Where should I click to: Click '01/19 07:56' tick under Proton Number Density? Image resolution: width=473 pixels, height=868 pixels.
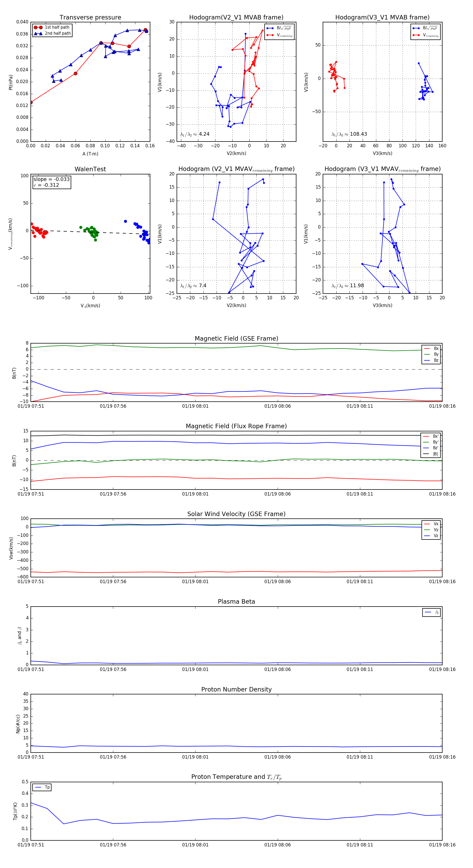click(113, 757)
